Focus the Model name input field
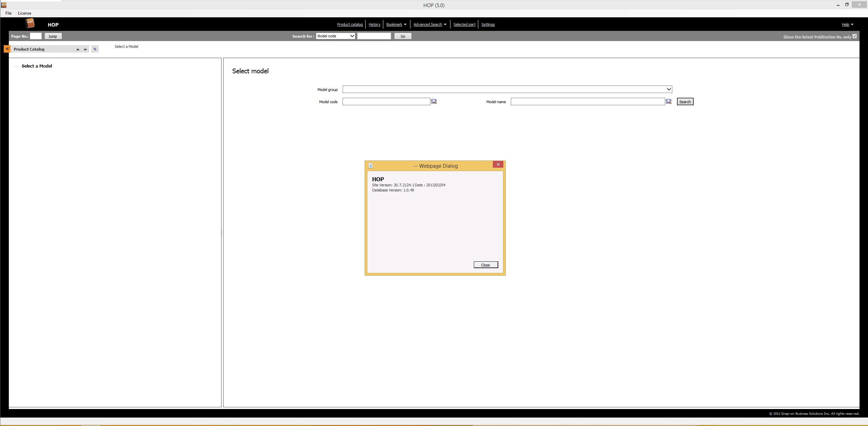This screenshot has height=426, width=868. point(587,101)
